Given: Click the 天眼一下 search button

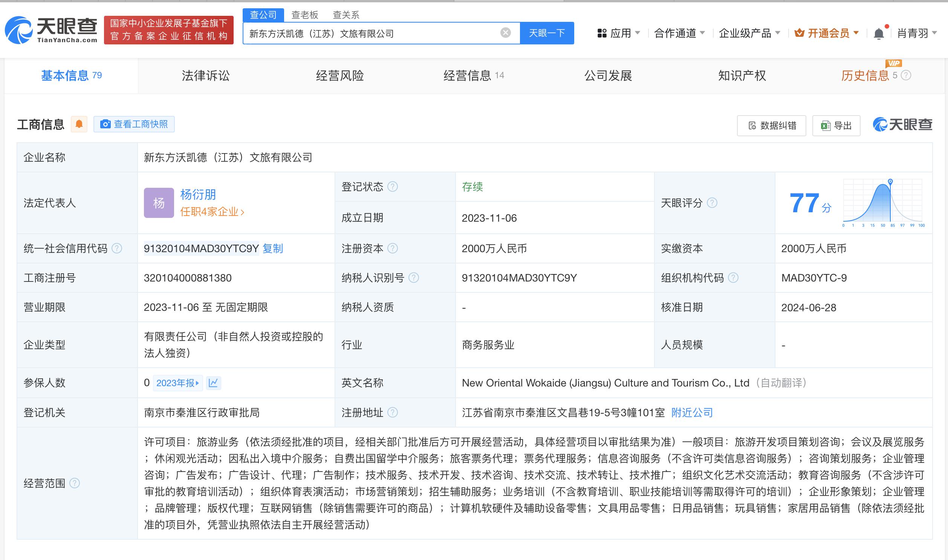Looking at the screenshot, I should 547,33.
